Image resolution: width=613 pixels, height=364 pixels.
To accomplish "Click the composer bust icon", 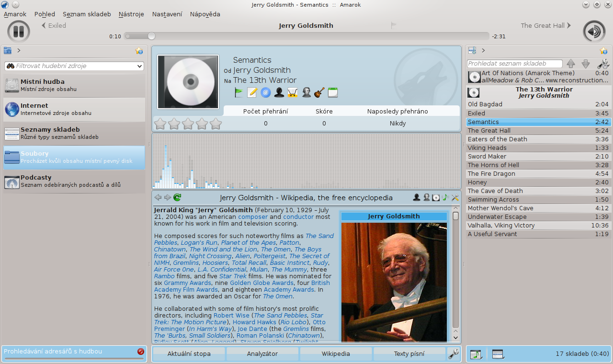I will tap(306, 92).
